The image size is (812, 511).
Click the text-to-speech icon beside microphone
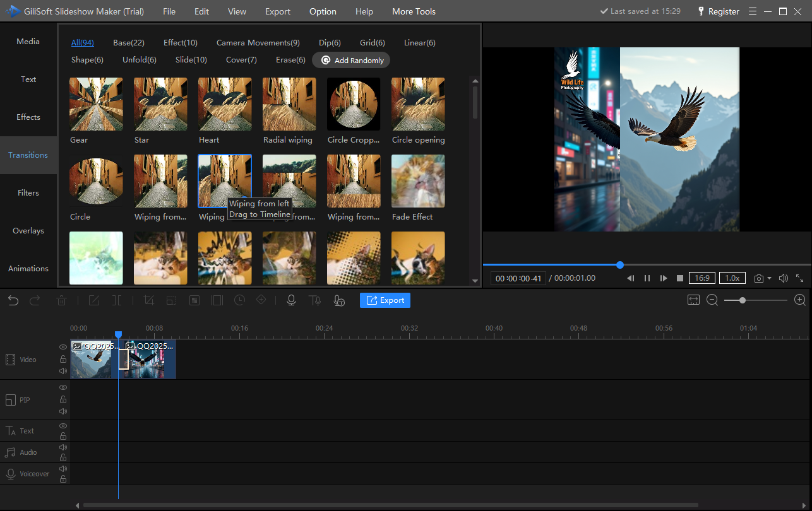(x=314, y=300)
